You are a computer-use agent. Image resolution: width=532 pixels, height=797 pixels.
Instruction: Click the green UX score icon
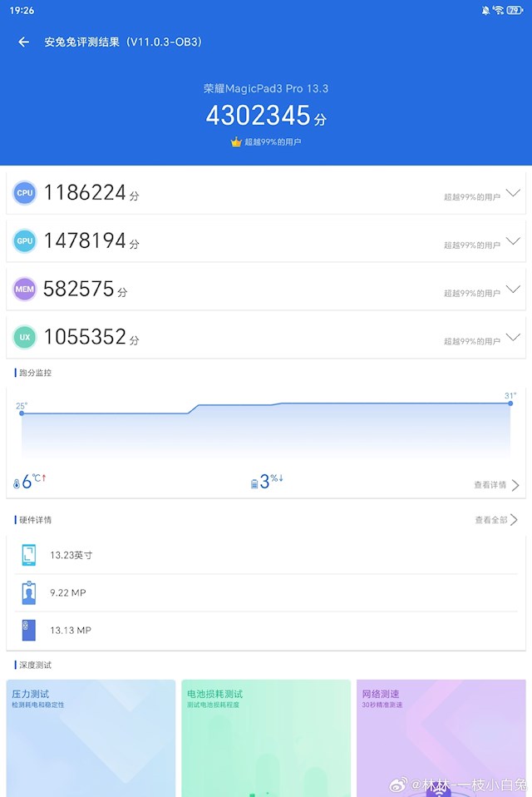25,337
